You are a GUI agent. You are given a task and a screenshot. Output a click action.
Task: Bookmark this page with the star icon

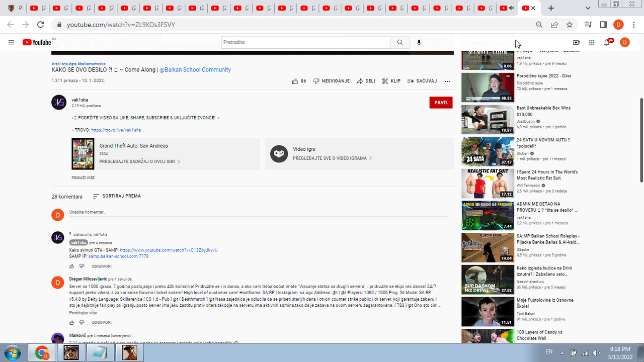[570, 25]
